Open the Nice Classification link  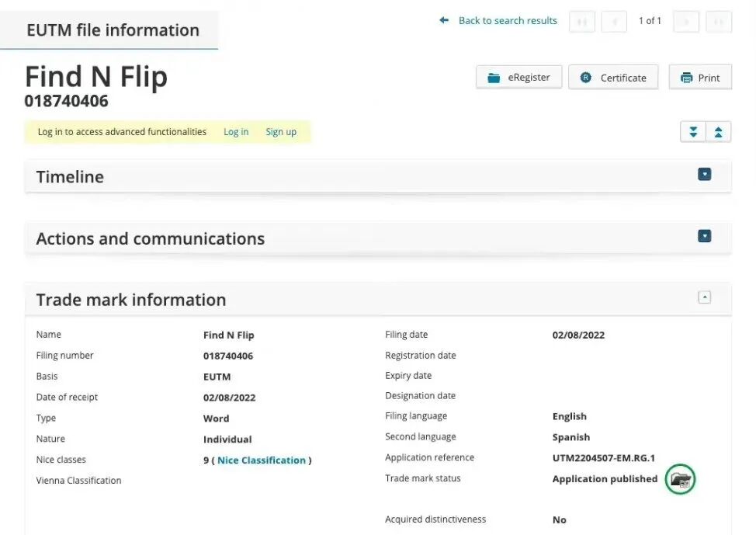click(x=262, y=460)
